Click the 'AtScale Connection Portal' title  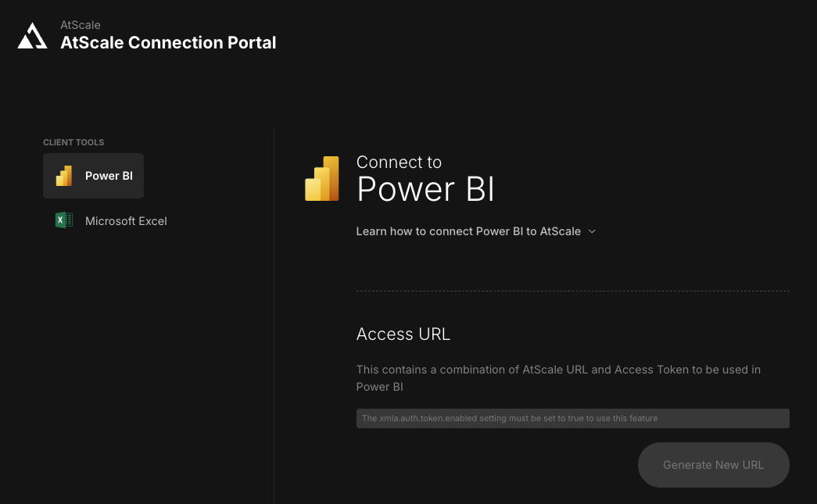coord(168,43)
